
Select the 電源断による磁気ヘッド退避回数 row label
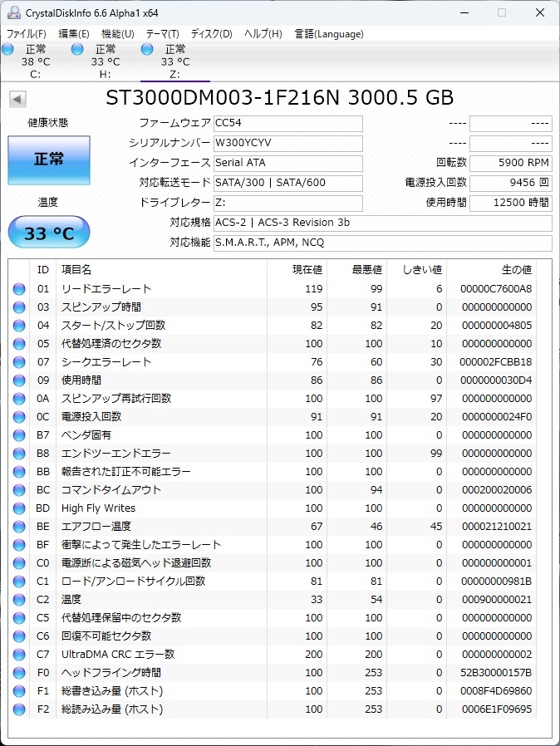[x=136, y=563]
